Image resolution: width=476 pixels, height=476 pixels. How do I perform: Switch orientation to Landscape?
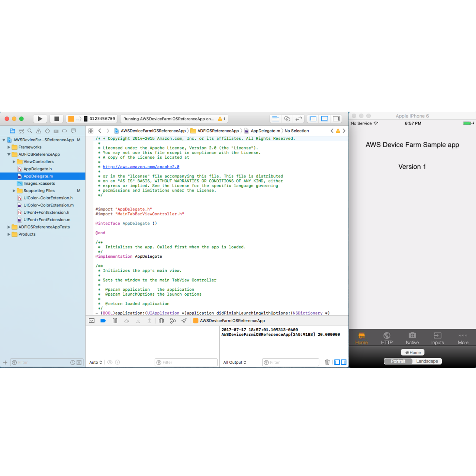tap(427, 361)
